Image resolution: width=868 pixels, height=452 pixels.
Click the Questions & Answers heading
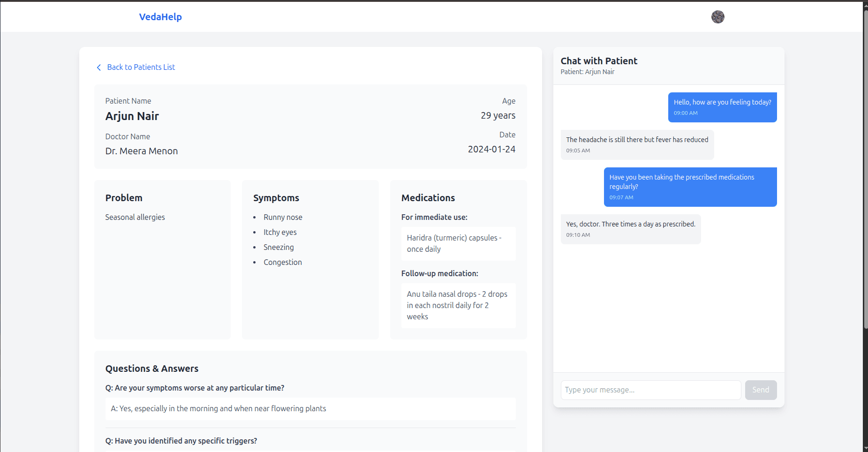(152, 369)
